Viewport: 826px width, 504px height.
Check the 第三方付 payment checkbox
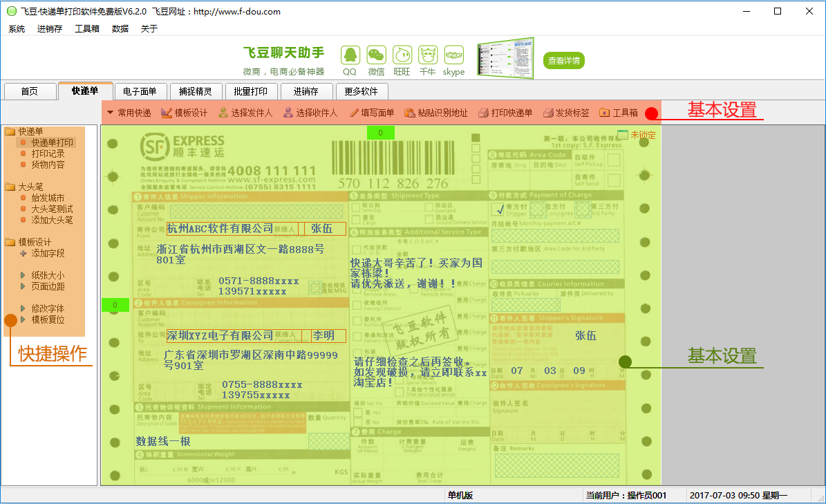pos(583,209)
